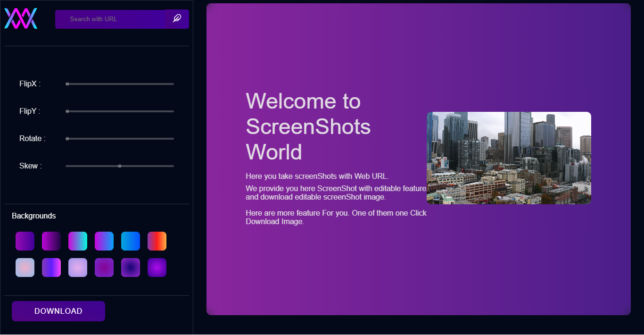The image size is (644, 335).
Task: Click the Skew slider handle
Action: point(120,166)
